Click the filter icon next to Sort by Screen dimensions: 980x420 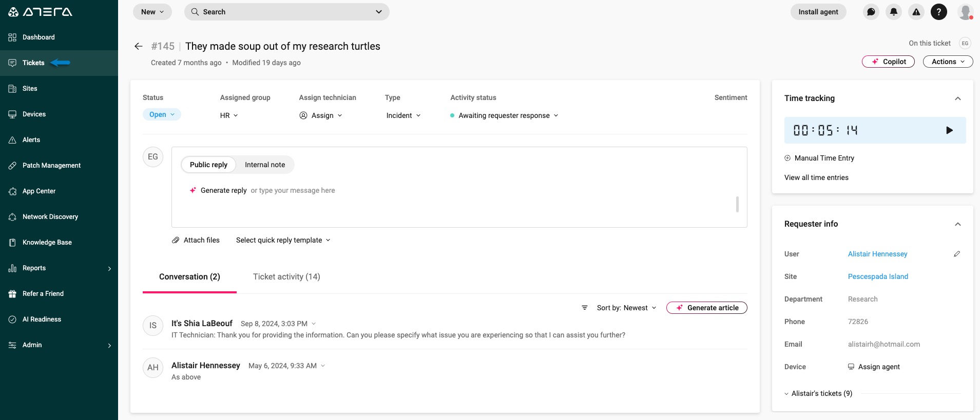tap(584, 308)
